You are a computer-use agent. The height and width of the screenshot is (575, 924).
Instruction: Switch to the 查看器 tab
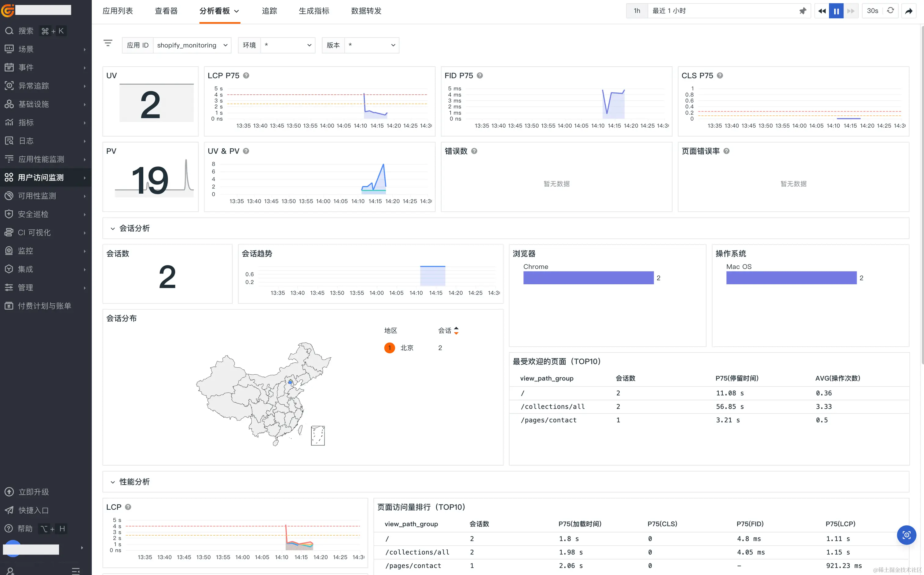coord(166,11)
